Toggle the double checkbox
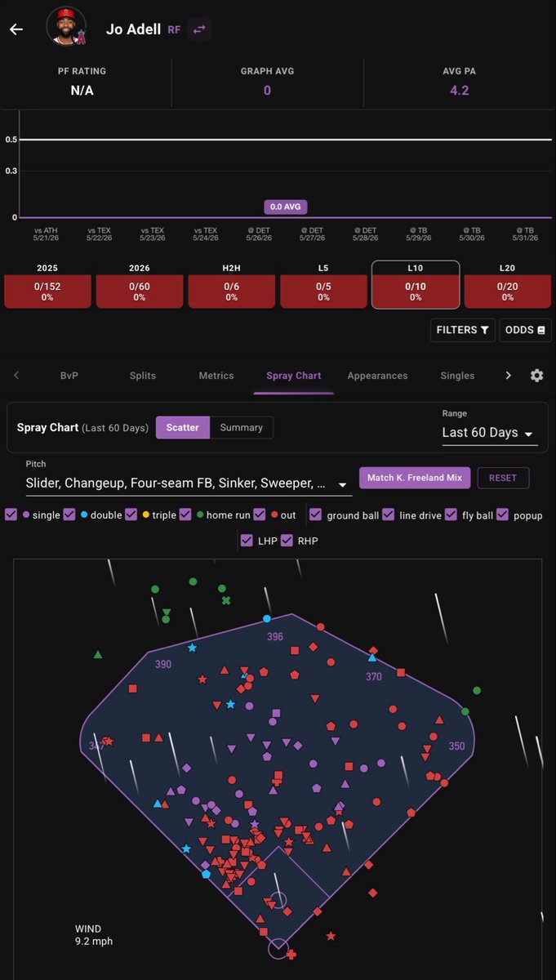556x980 pixels. [x=69, y=514]
